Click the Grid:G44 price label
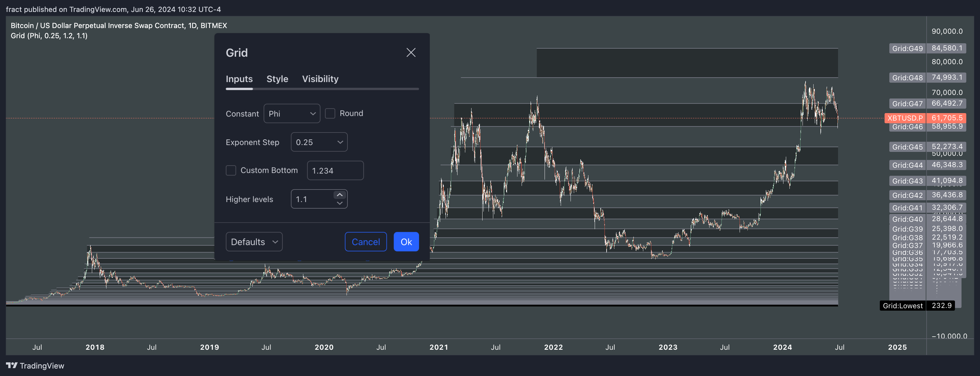 pos(907,165)
